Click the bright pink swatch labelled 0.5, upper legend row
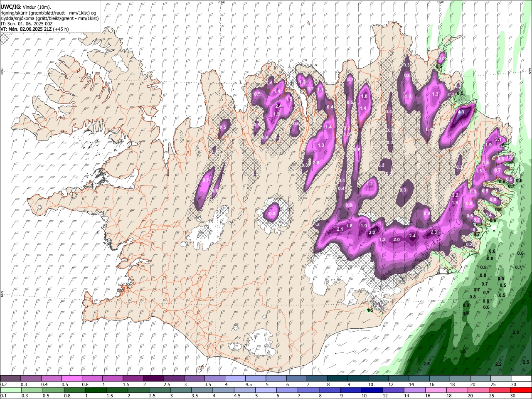Image resolution: width=532 pixels, height=399 pixels. 71,378
